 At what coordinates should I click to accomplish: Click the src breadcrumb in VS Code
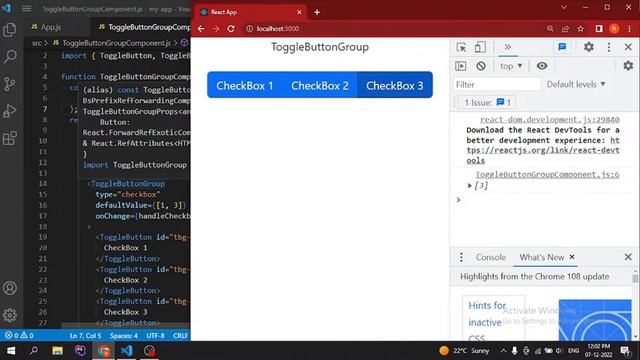[x=37, y=43]
